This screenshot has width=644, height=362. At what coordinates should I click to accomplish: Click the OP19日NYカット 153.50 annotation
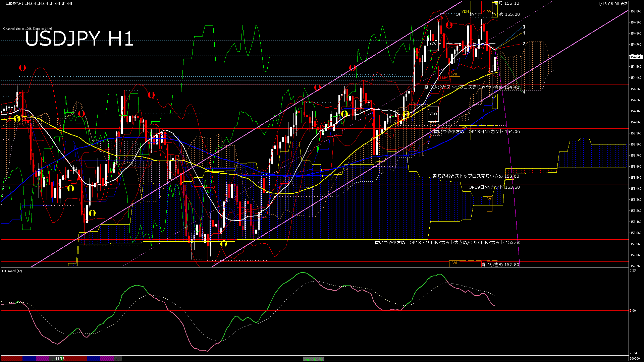click(x=493, y=187)
